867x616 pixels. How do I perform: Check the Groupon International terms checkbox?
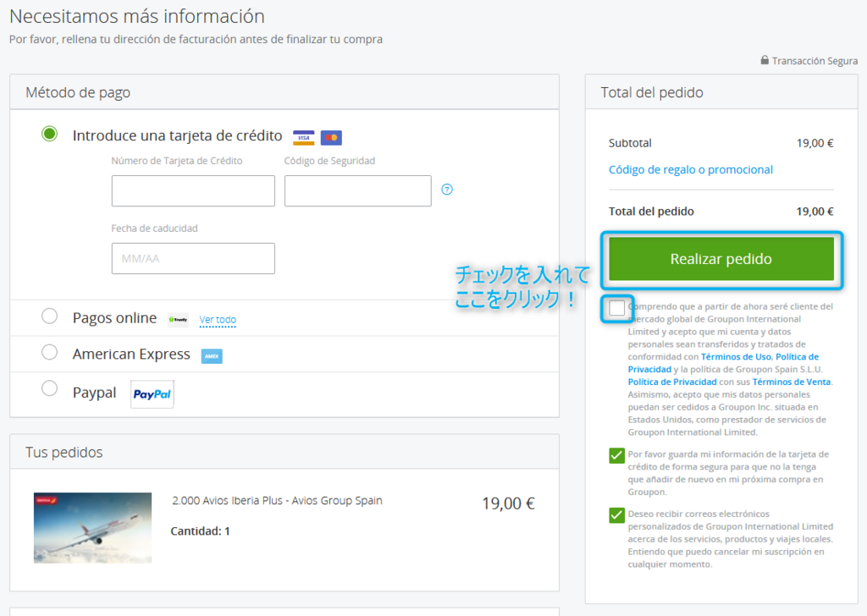pos(617,308)
